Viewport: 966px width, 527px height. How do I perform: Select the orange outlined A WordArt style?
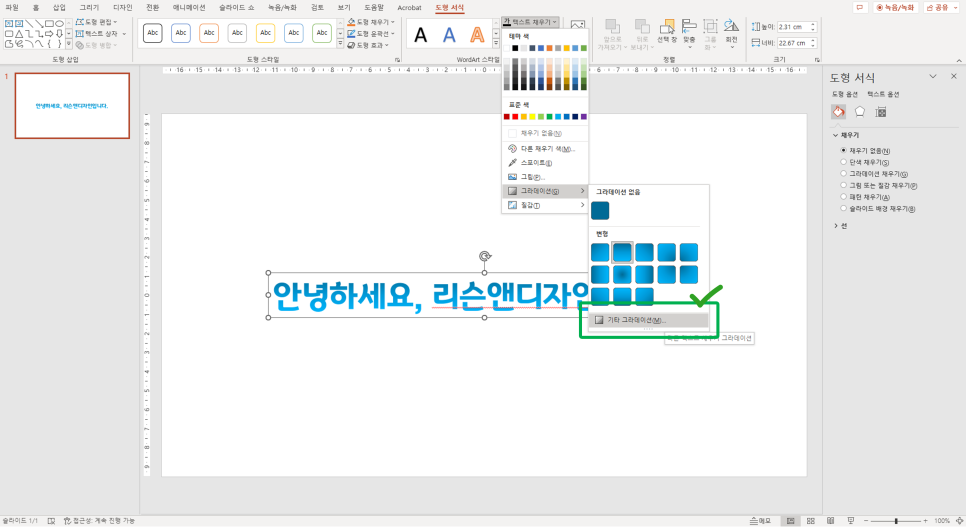[477, 35]
